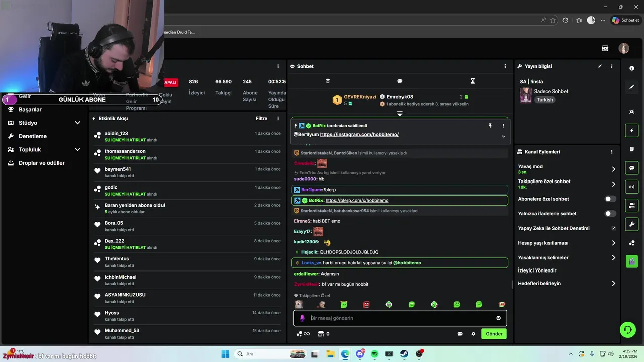
Task: Open Discord from the taskbar
Action: click(360, 354)
